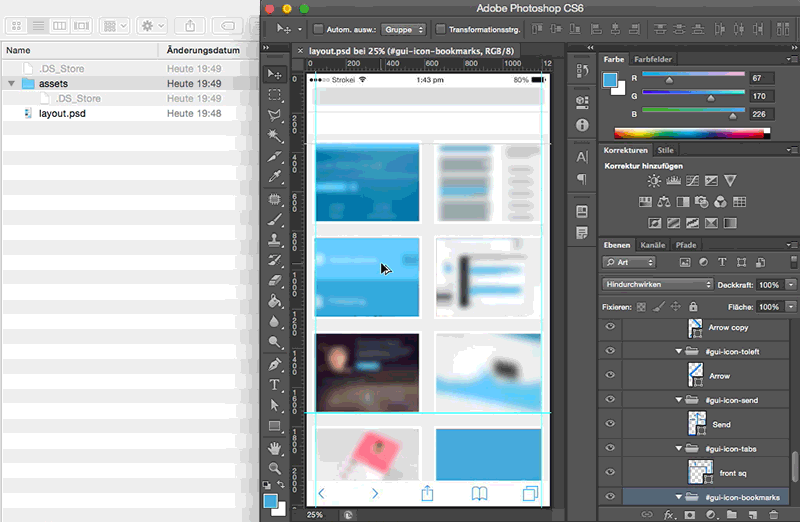Collapse the #gui-icon-tabs group
Screen dimensions: 800x522
[679, 449]
